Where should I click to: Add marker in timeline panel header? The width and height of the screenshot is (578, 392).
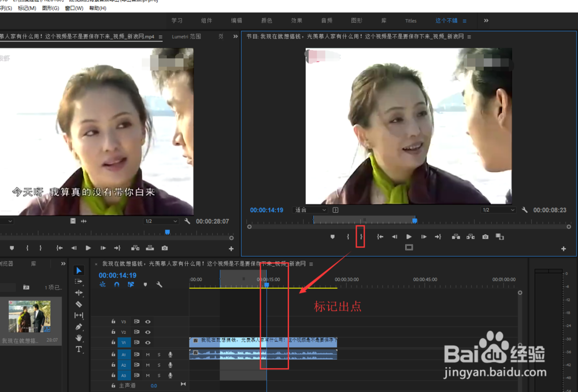145,284
